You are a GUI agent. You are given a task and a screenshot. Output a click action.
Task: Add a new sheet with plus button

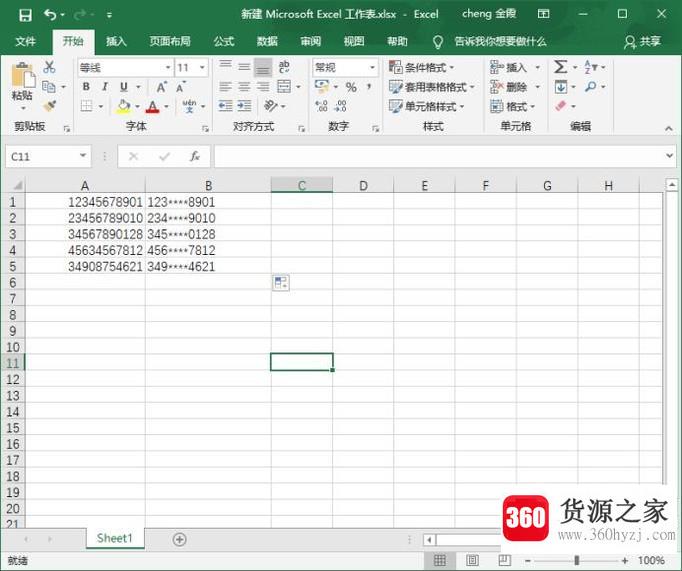(179, 540)
